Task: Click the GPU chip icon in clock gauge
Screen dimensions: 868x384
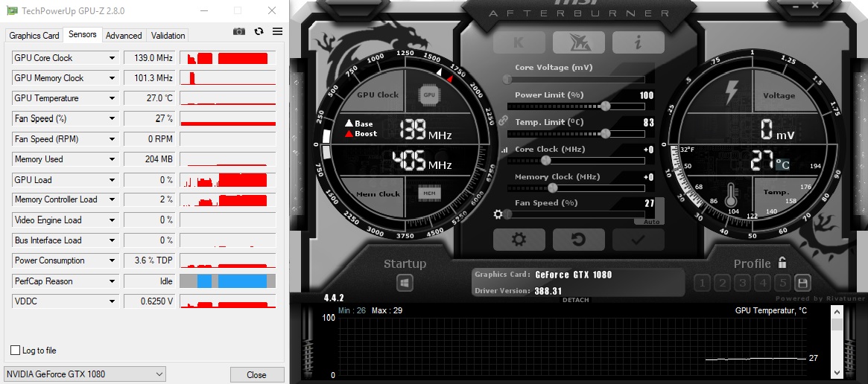Action: [429, 95]
